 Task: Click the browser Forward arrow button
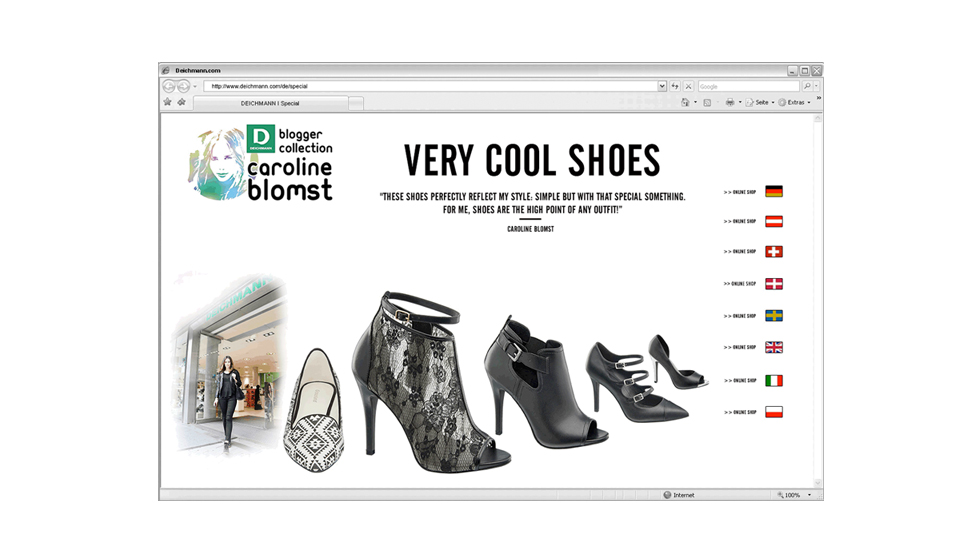(x=183, y=86)
